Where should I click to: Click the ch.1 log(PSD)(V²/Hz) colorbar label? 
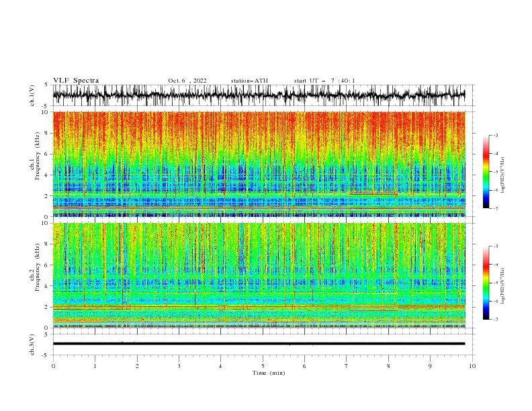[x=503, y=175]
